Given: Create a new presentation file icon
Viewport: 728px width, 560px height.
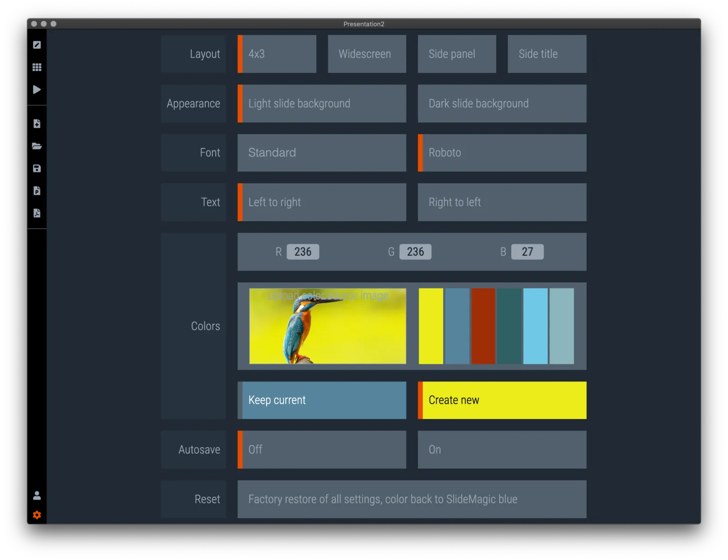Looking at the screenshot, I should 37,123.
